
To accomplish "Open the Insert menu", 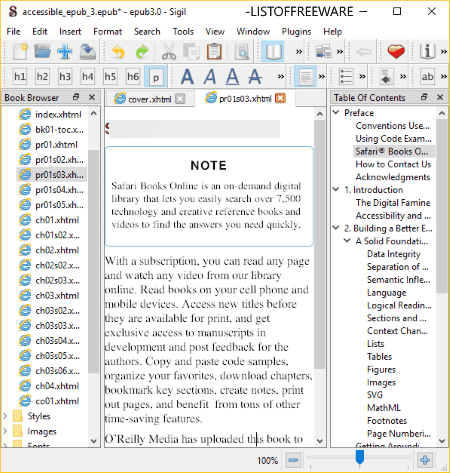I will [x=70, y=32].
